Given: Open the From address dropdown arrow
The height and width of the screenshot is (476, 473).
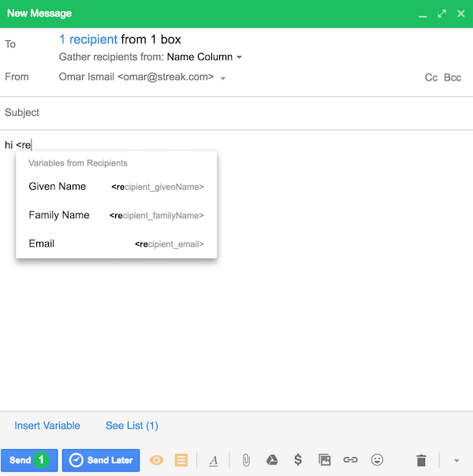Looking at the screenshot, I should coord(223,78).
